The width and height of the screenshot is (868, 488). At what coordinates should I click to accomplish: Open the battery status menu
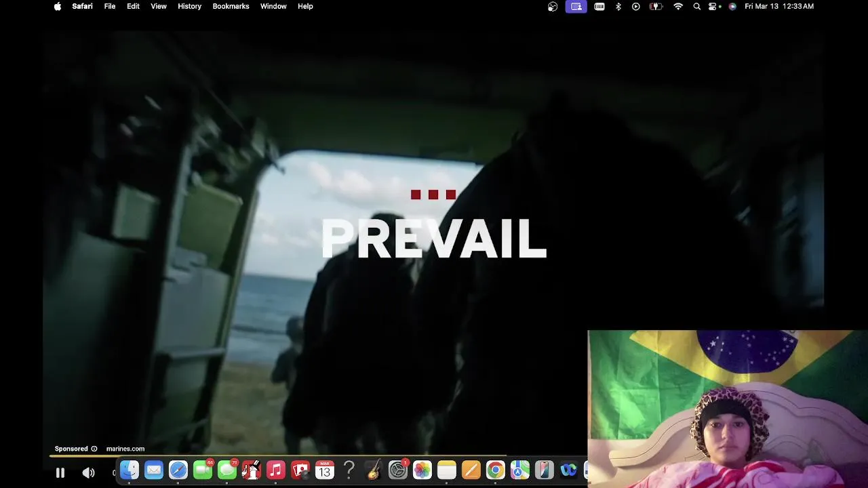(656, 6)
